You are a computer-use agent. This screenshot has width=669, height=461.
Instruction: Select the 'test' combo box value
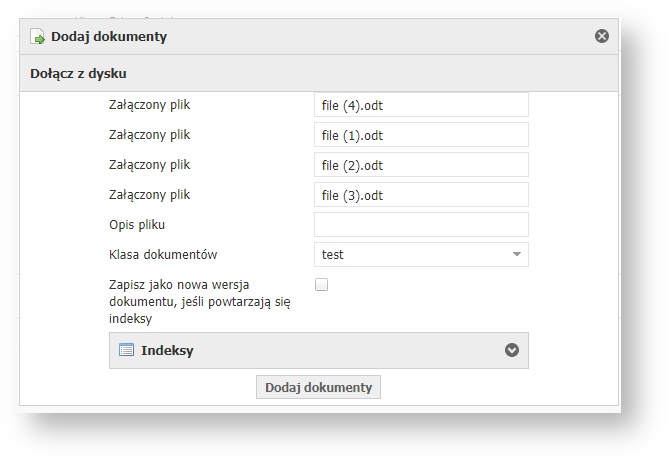click(421, 254)
